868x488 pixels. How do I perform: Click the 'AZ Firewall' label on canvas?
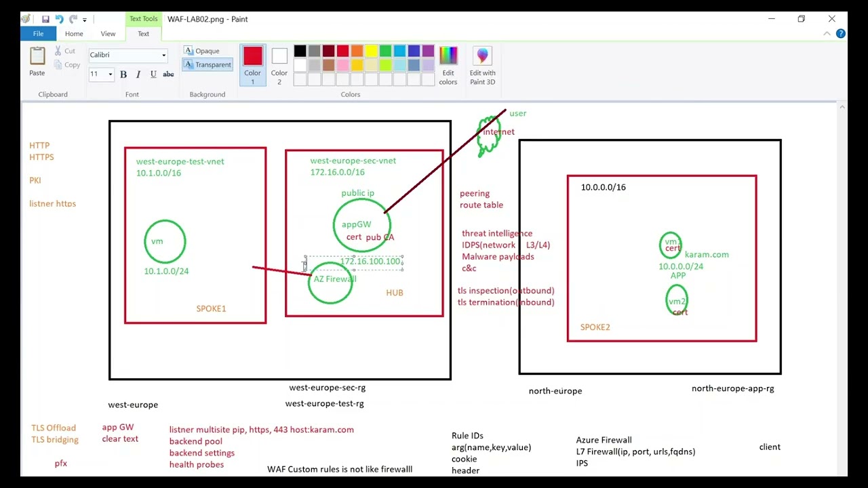[x=334, y=279]
